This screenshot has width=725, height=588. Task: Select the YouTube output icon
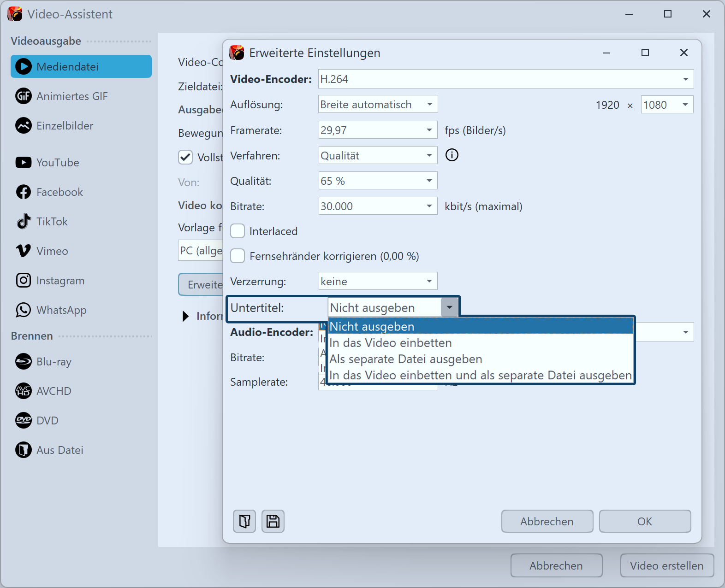click(23, 163)
